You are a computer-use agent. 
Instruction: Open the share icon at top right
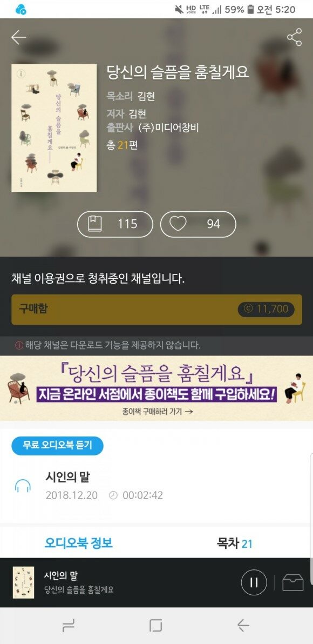[294, 37]
